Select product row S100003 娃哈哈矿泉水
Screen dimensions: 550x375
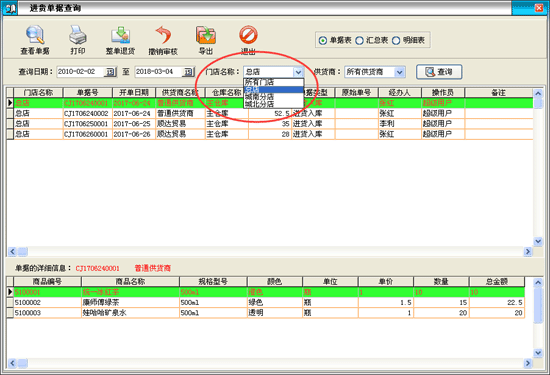coord(266,313)
